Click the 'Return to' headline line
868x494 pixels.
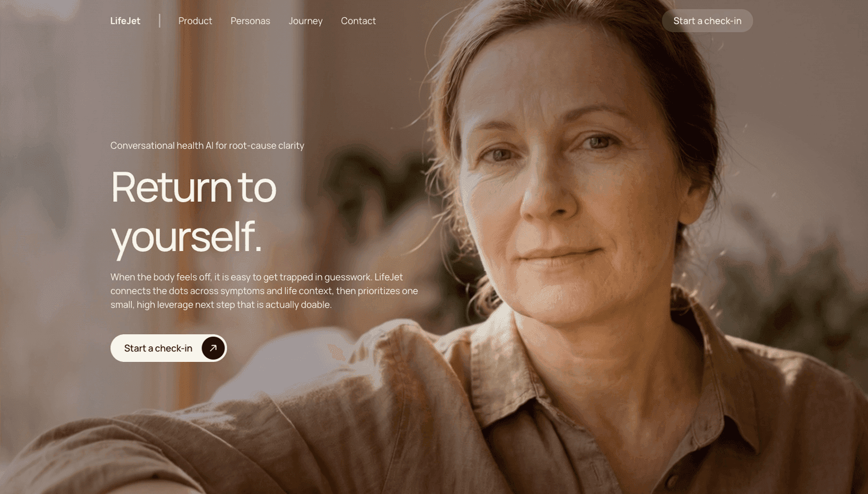193,187
